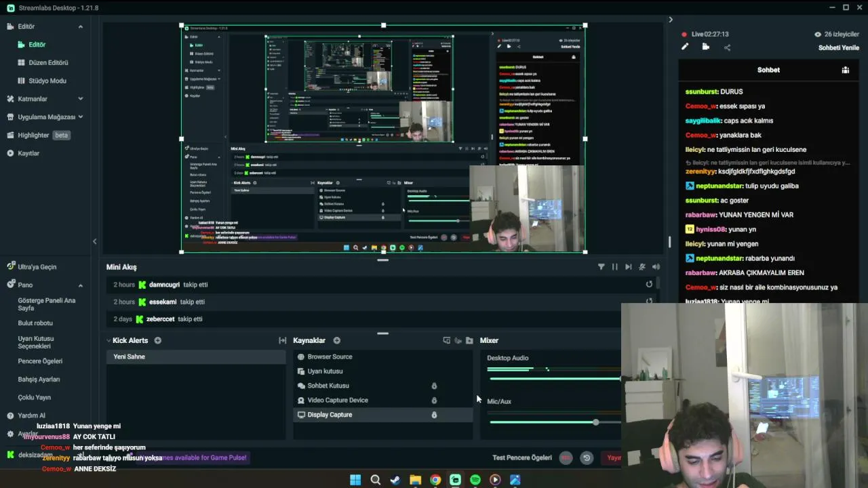Viewport: 868px width, 488px height.
Task: Select the Uyarı kutusu source
Action: [382, 371]
